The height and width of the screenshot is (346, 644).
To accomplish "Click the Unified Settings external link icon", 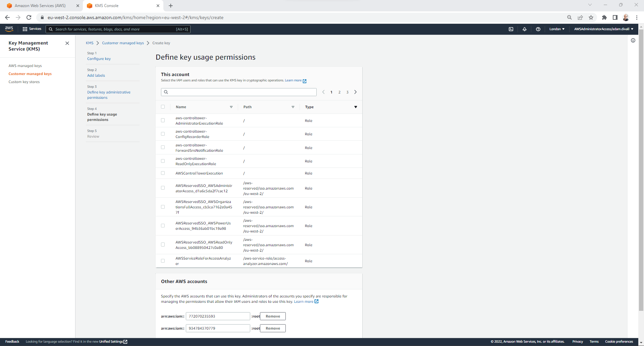I will [125, 342].
